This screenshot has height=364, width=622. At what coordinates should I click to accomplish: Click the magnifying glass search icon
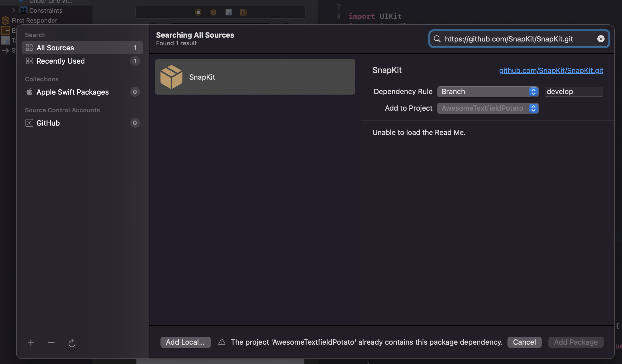[x=437, y=39]
